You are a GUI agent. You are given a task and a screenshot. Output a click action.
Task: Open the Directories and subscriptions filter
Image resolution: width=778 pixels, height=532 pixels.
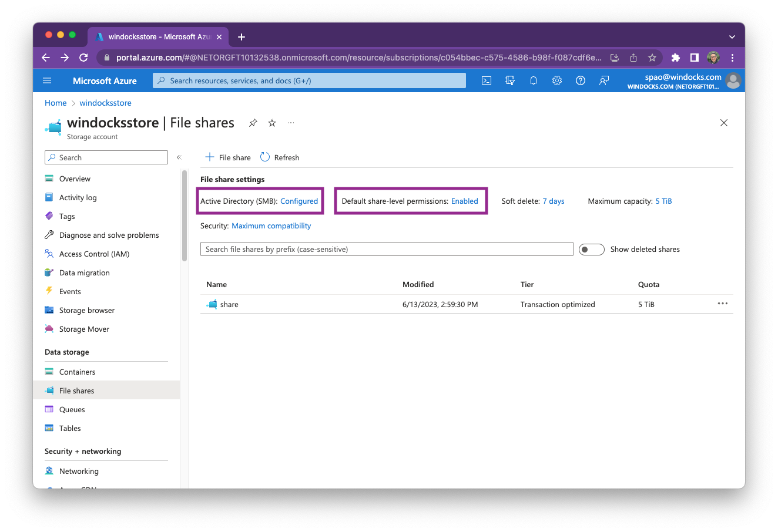(x=509, y=80)
